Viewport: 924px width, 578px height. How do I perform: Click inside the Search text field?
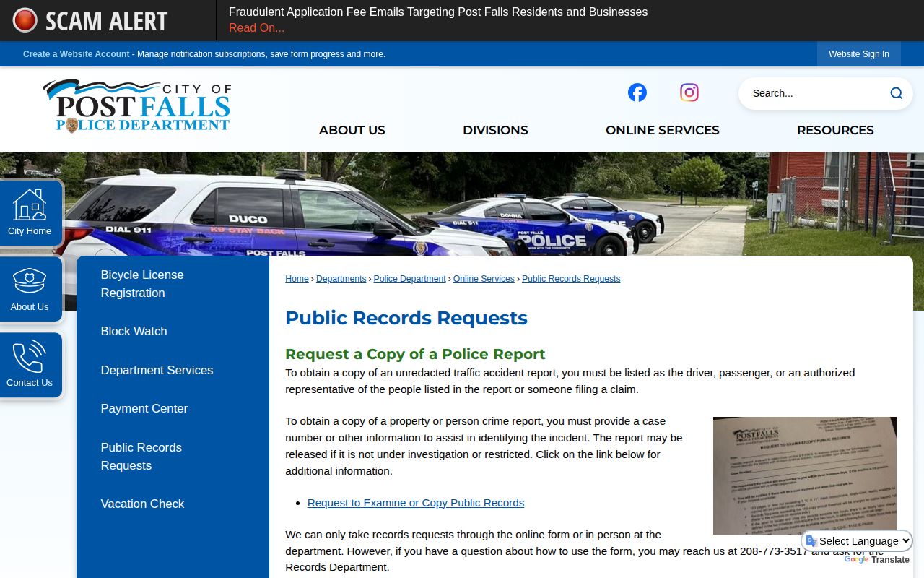coord(816,93)
